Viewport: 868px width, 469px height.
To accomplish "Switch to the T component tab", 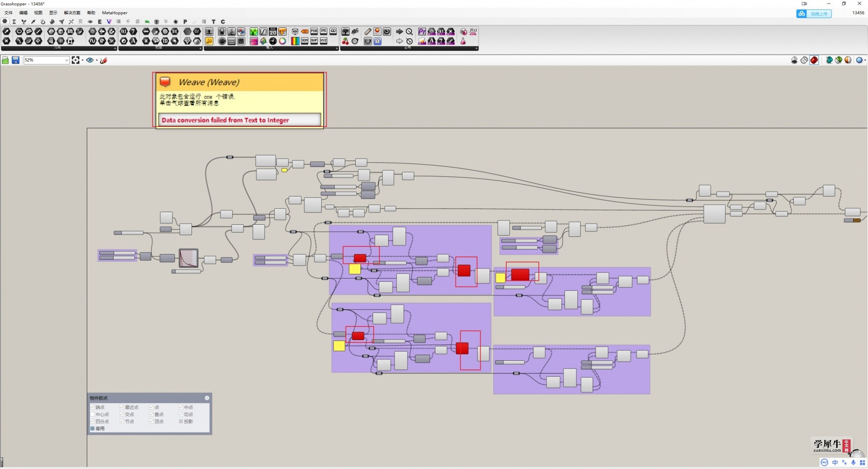I will click(x=213, y=21).
